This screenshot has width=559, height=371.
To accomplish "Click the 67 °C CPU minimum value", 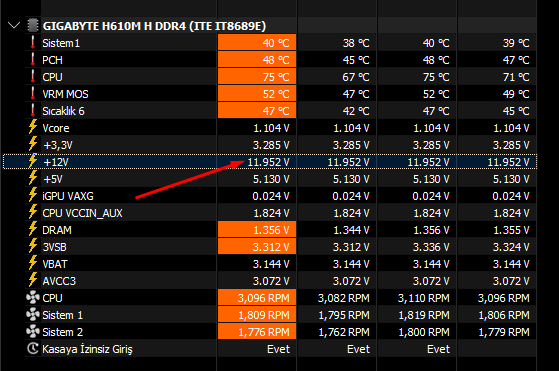I will (x=356, y=77).
